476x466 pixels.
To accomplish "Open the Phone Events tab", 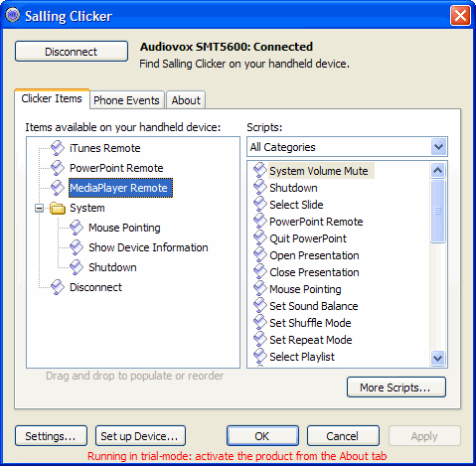I will tap(126, 100).
